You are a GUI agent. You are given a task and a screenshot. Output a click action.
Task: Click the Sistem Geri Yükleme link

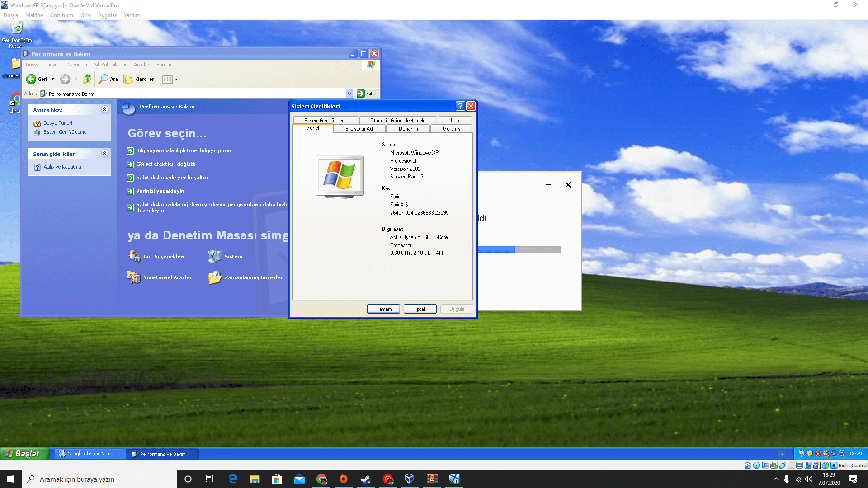[x=65, y=132]
